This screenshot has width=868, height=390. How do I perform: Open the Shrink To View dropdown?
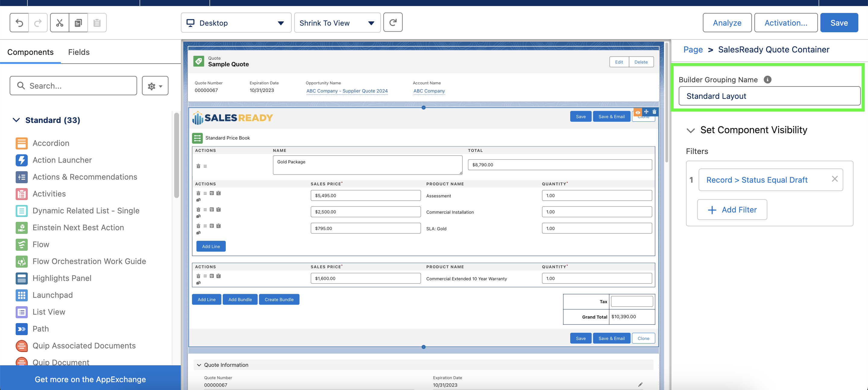click(337, 23)
